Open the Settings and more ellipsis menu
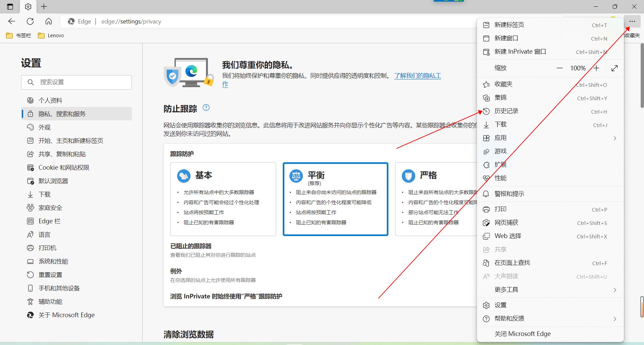644x345 pixels. (632, 21)
